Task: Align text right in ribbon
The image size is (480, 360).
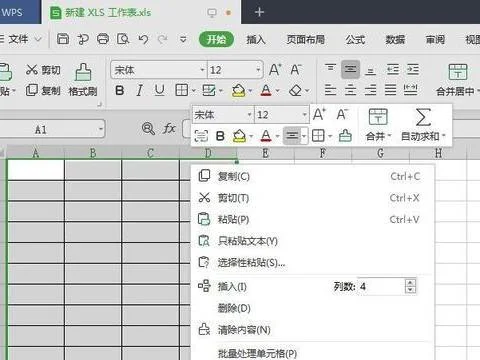Action: (x=370, y=90)
